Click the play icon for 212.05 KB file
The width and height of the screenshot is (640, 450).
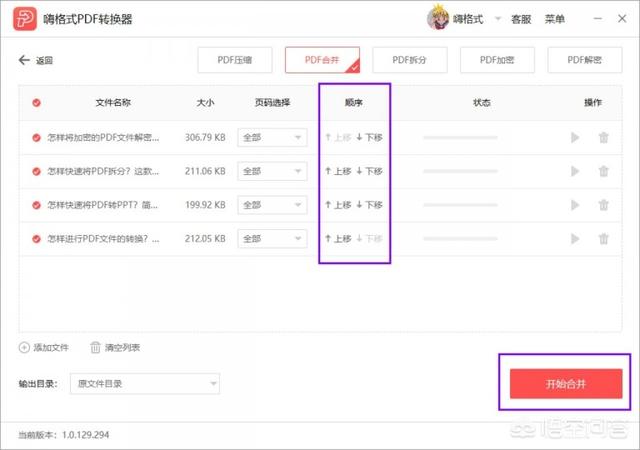575,238
